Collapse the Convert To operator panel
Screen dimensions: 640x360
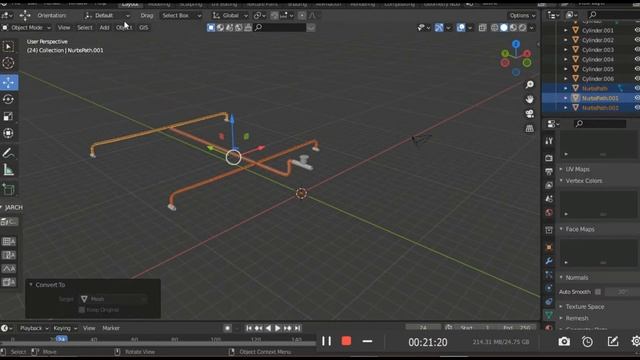(31, 284)
